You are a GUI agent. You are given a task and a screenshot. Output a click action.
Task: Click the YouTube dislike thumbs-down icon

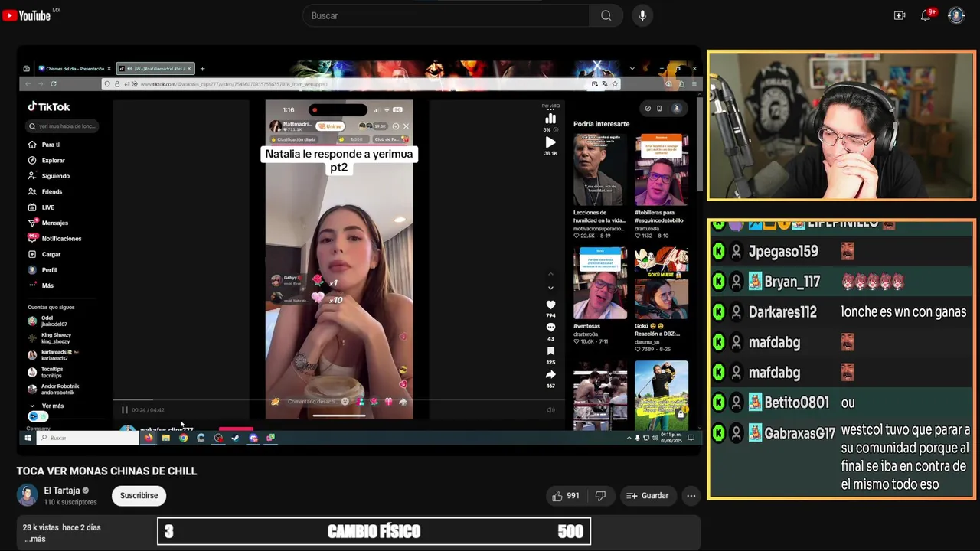(600, 496)
